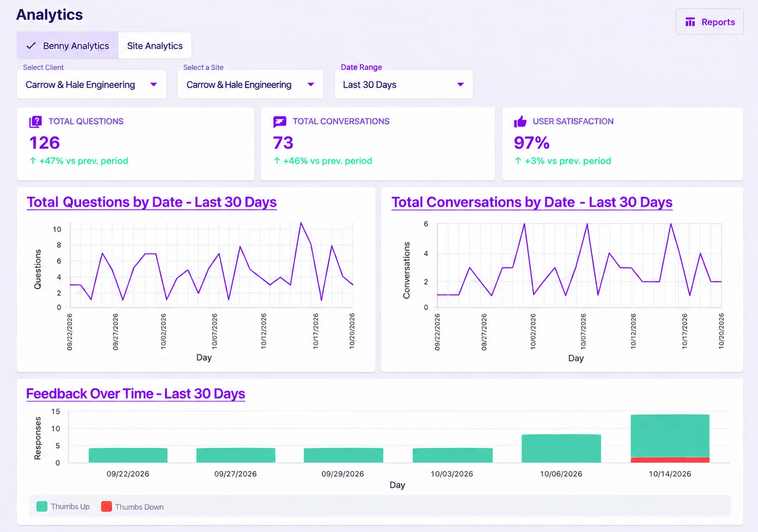Open the Select Client dropdown
Screen dimensions: 758x532
click(x=92, y=85)
